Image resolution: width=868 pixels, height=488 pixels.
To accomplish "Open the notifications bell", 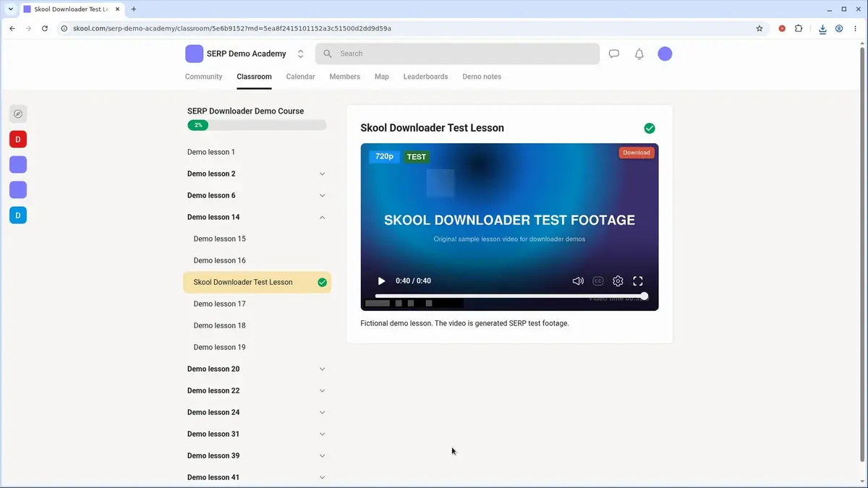I will [x=639, y=53].
